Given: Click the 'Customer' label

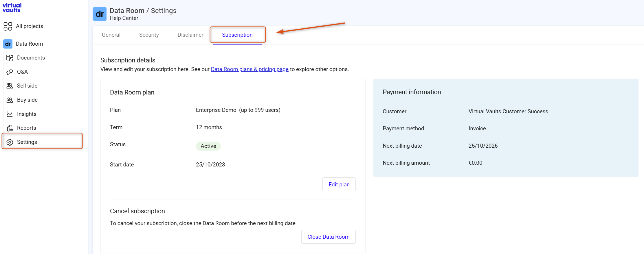Looking at the screenshot, I should (395, 112).
